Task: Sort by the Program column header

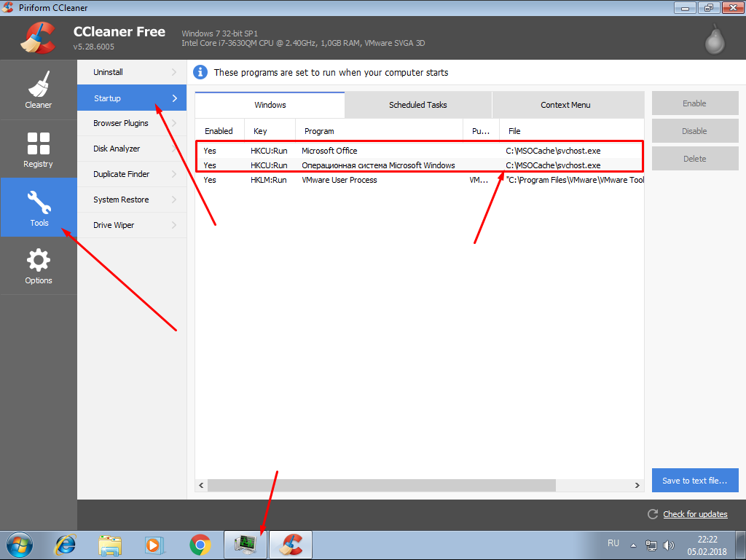Action: (x=379, y=131)
